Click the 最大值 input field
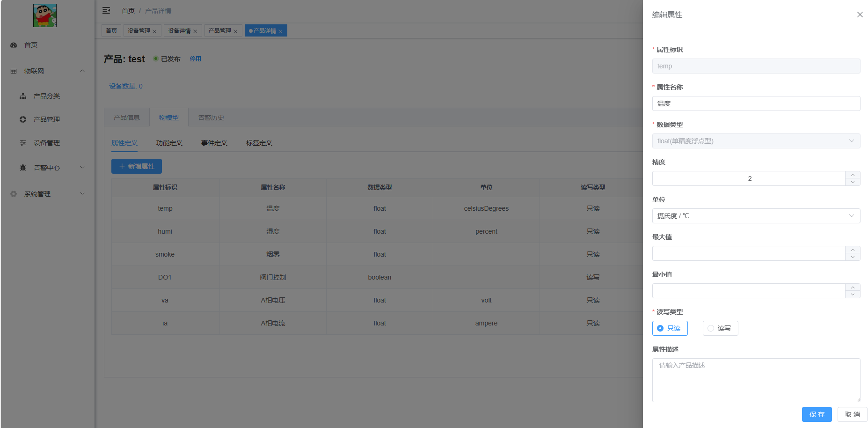 point(749,253)
